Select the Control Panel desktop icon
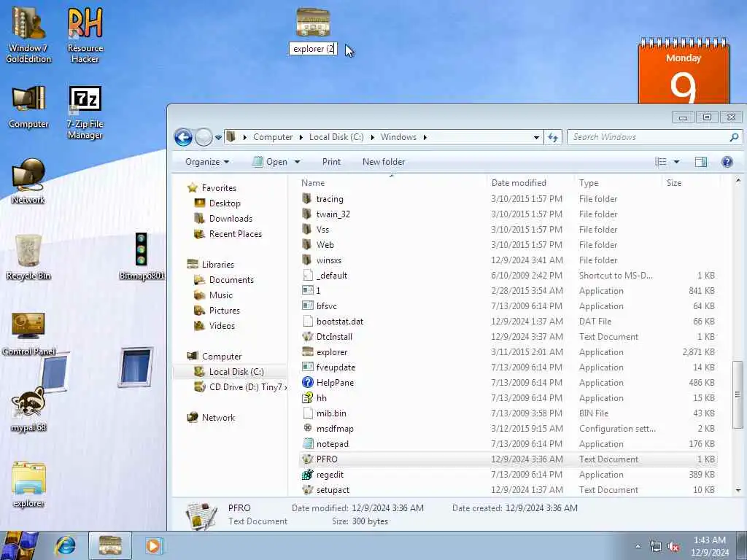This screenshot has width=747, height=560. tap(28, 333)
